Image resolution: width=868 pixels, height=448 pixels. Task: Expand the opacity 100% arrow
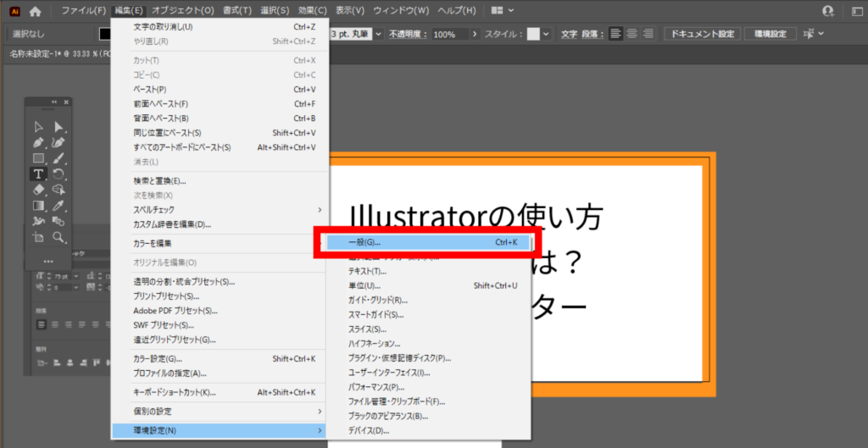coord(475,34)
